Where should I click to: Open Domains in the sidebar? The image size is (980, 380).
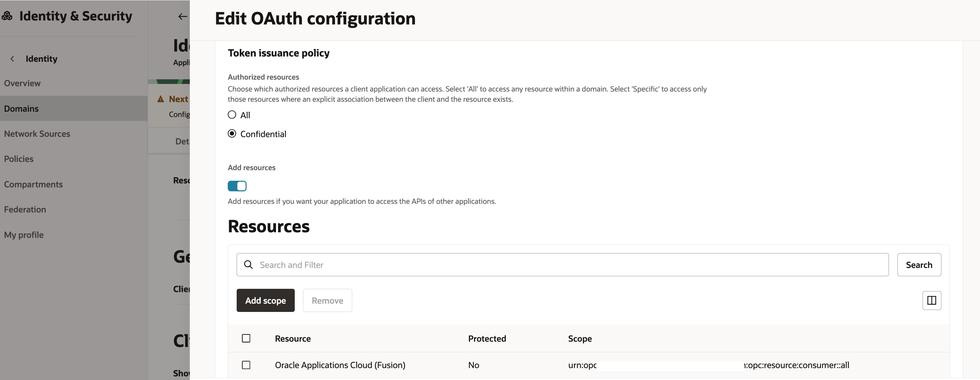point(21,108)
